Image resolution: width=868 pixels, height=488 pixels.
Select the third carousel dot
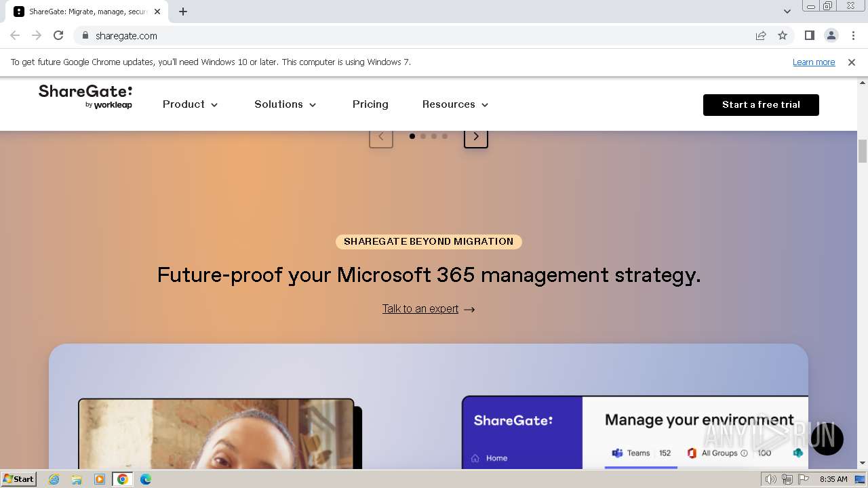coord(434,136)
